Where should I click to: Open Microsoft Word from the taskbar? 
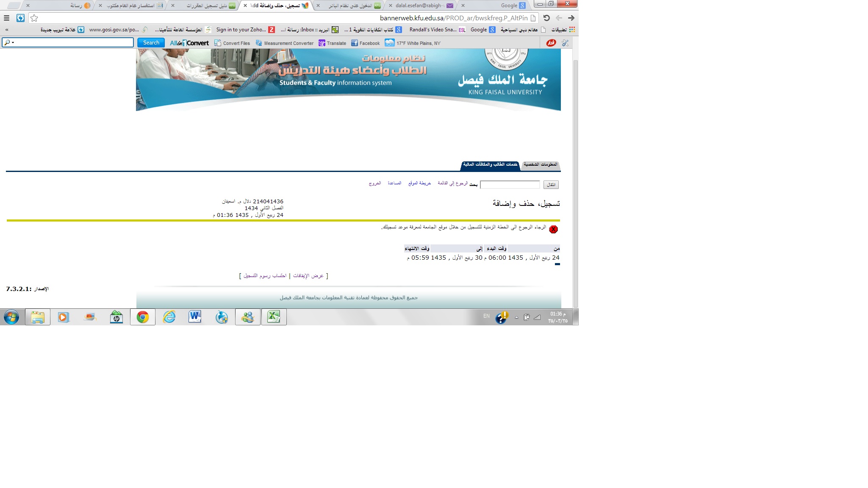(195, 317)
